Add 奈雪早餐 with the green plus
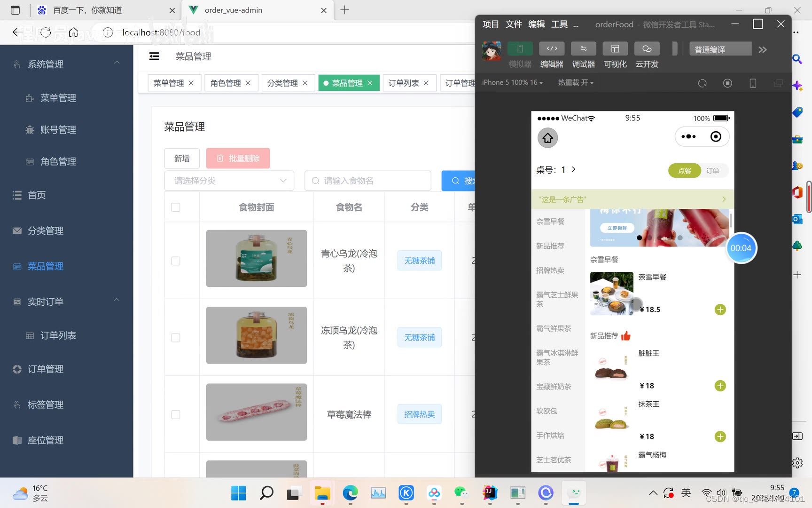 pos(720,310)
